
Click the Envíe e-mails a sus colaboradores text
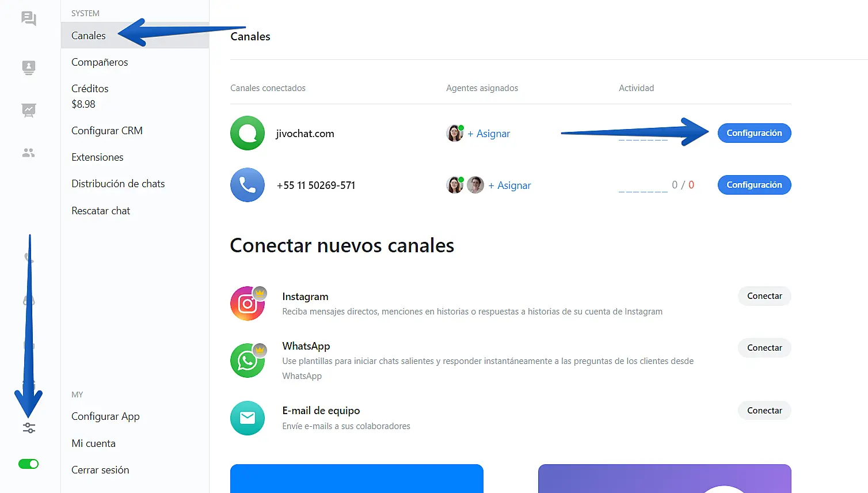[x=346, y=426]
